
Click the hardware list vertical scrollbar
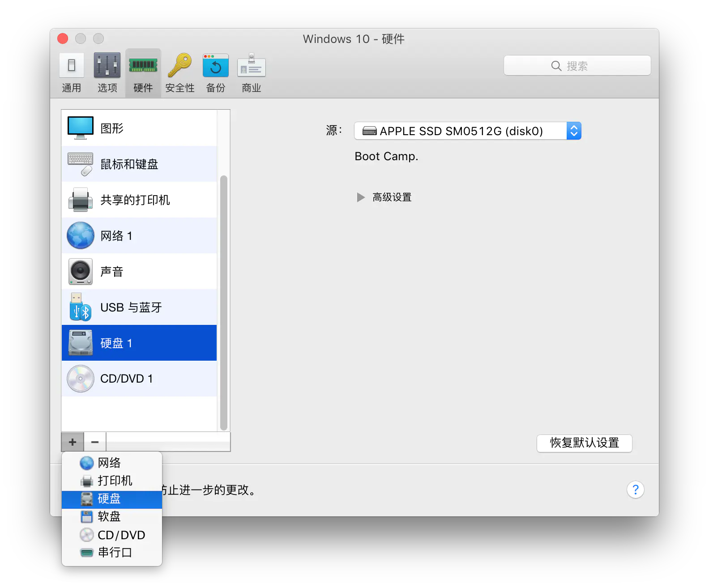tap(224, 303)
